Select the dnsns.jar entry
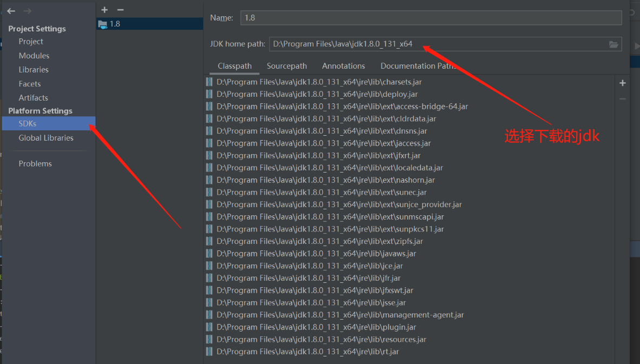This screenshot has height=364, width=640. click(x=322, y=131)
